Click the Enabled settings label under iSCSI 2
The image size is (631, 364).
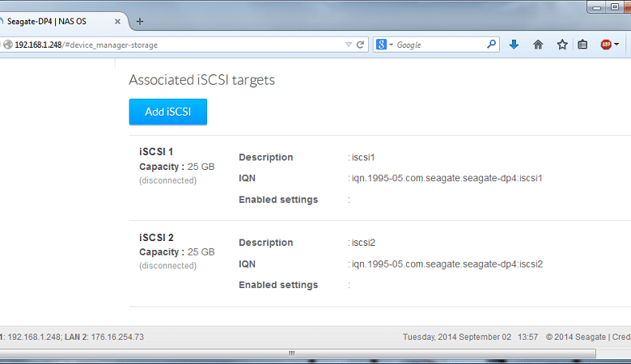tap(278, 285)
